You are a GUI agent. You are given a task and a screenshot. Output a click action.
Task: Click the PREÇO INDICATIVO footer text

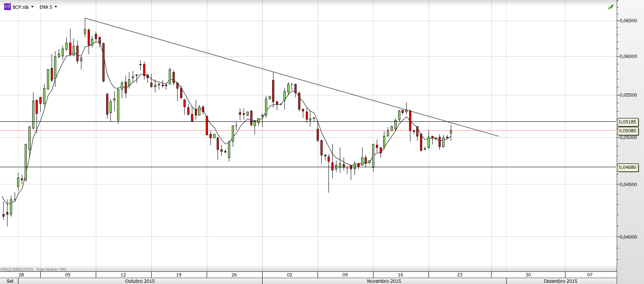17,269
